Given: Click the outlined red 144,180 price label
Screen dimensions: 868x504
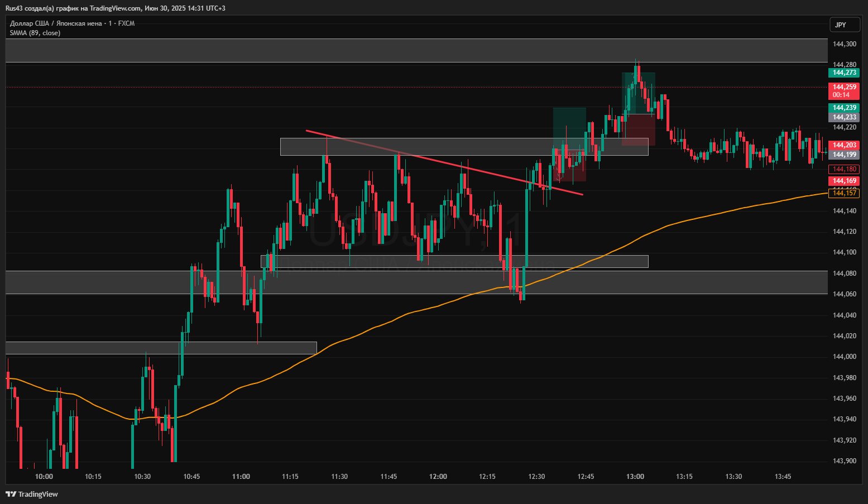Looking at the screenshot, I should click(x=844, y=169).
